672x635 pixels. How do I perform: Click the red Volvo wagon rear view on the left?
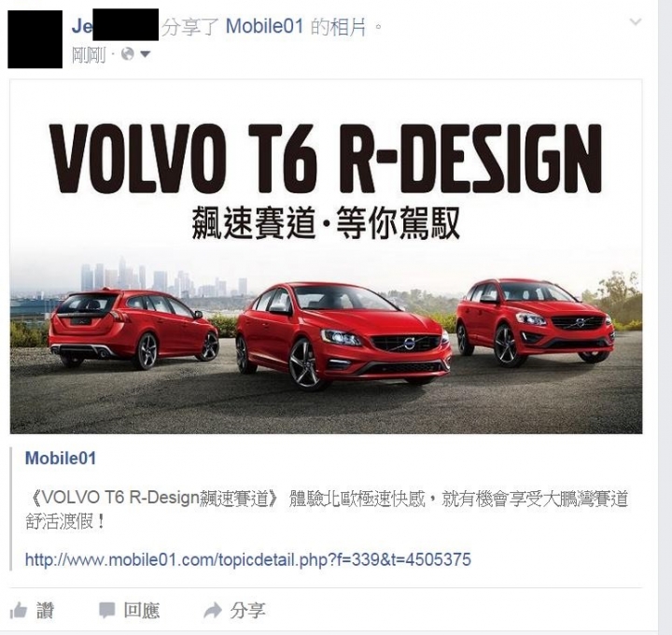coord(133,329)
